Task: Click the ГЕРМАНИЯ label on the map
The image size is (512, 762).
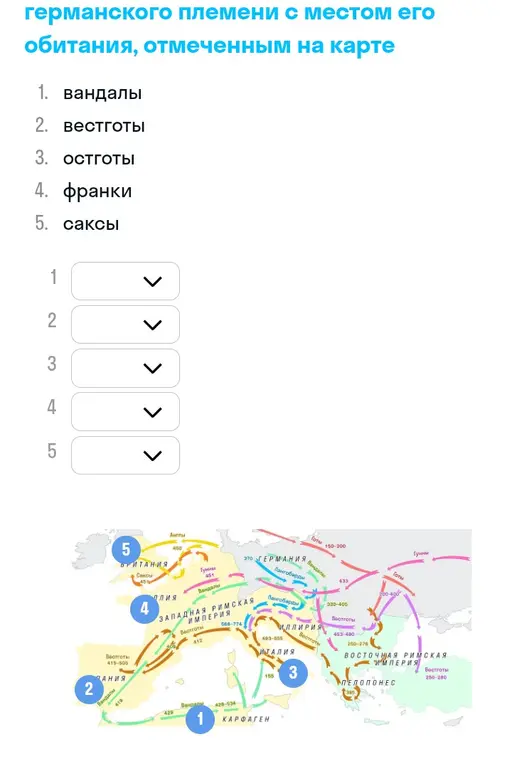Action: pos(282,559)
